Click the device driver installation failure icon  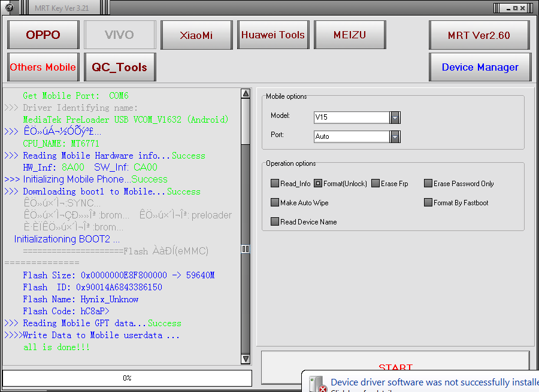pyautogui.click(x=317, y=384)
